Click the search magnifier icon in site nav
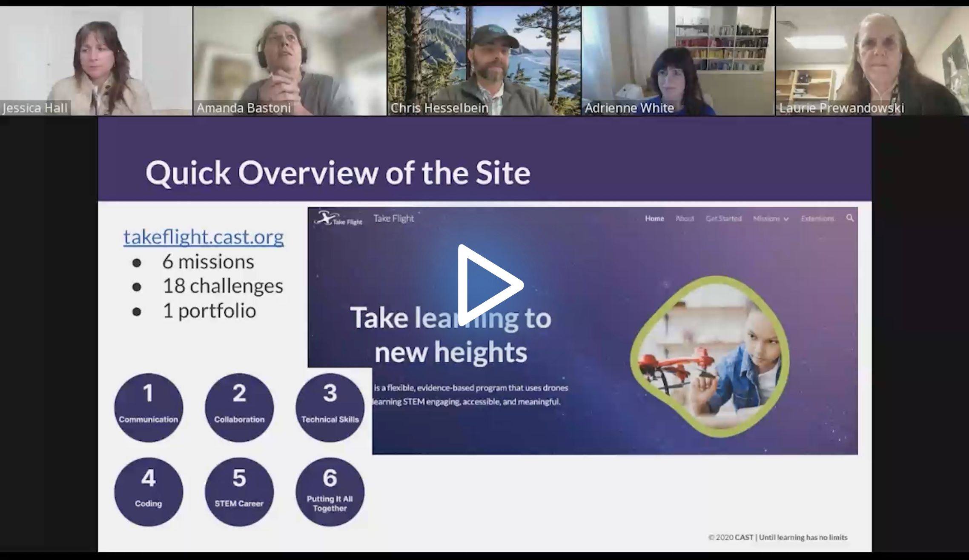 tap(850, 218)
